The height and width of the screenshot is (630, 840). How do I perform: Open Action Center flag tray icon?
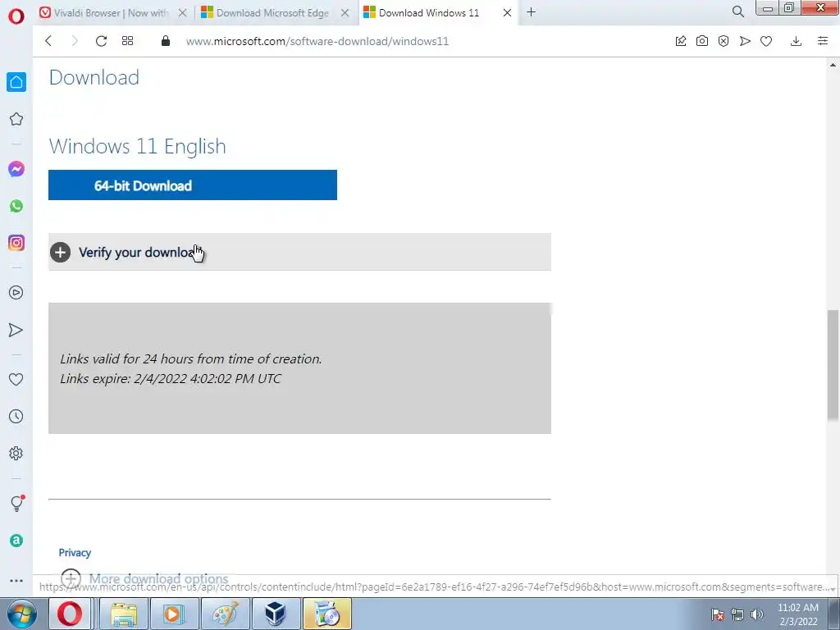coord(717,614)
